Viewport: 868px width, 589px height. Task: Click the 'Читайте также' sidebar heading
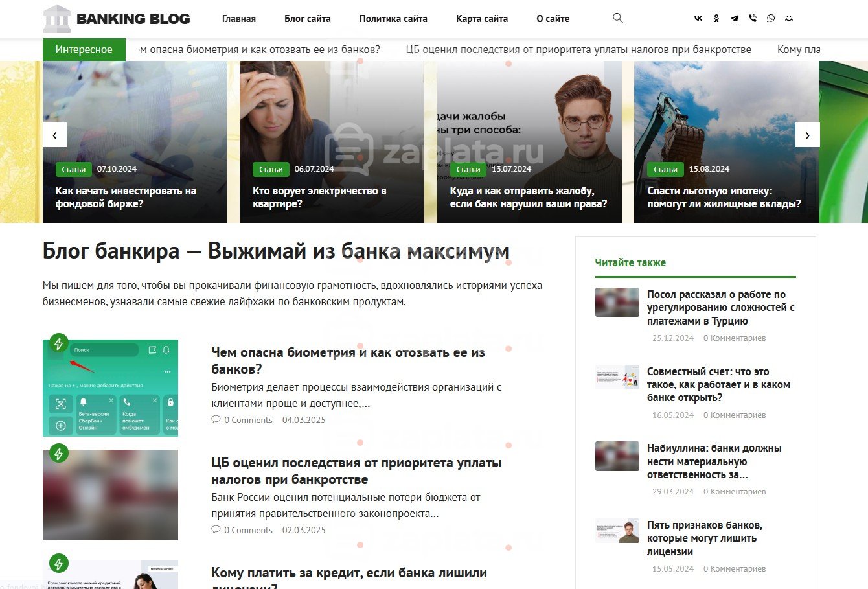[x=630, y=262]
